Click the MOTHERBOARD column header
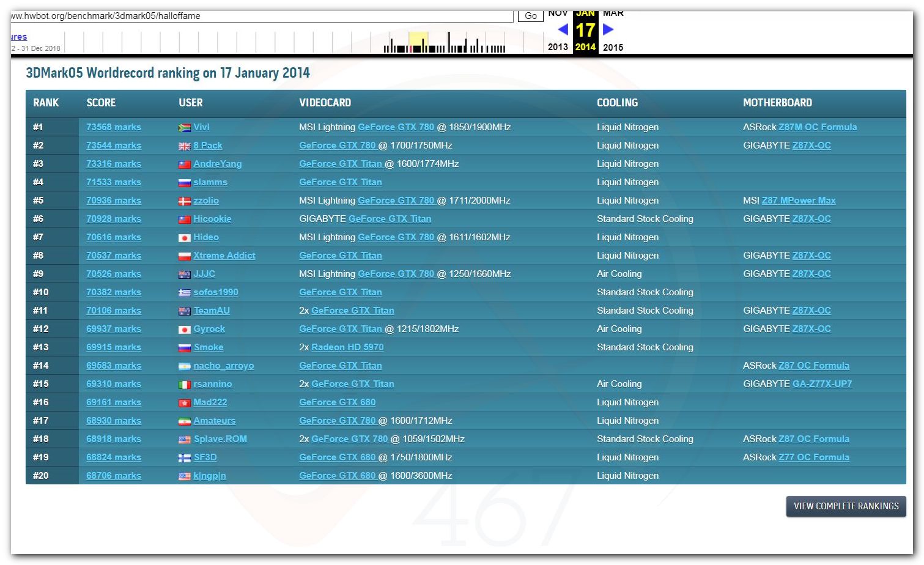The image size is (924, 565). tap(778, 103)
